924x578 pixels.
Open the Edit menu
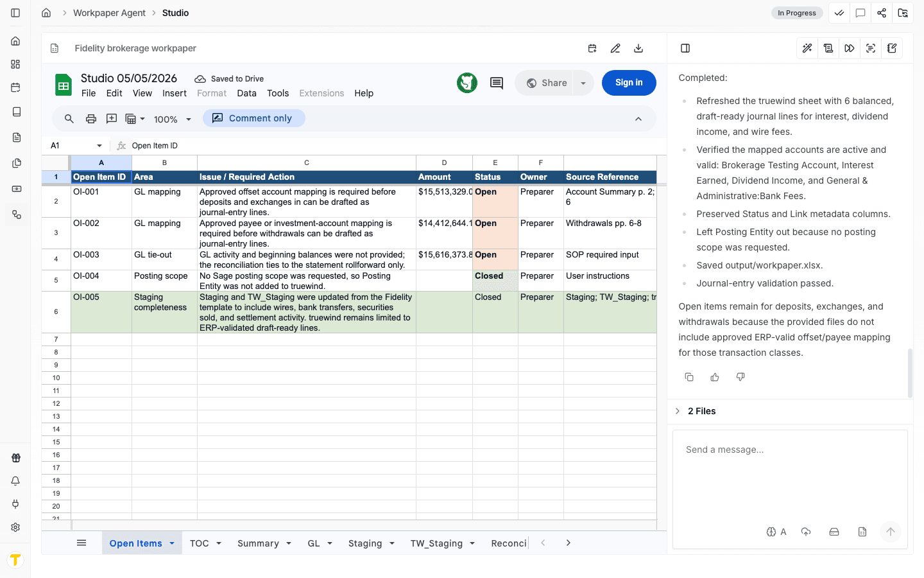(x=114, y=93)
